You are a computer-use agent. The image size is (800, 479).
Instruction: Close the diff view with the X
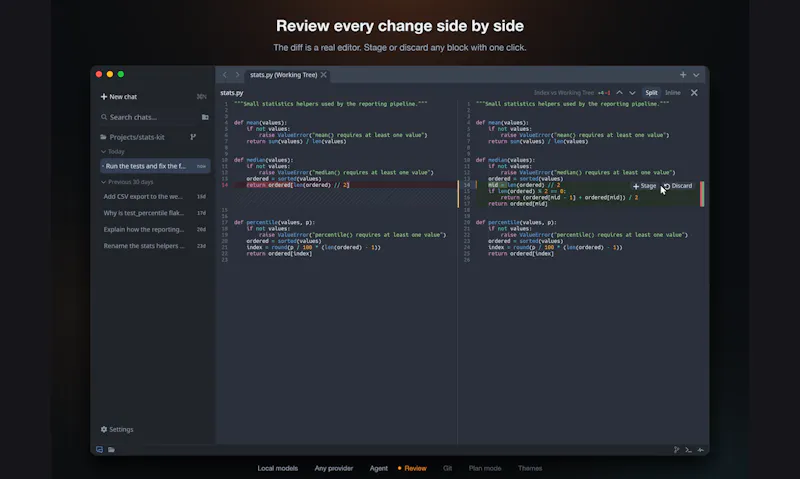coord(694,93)
